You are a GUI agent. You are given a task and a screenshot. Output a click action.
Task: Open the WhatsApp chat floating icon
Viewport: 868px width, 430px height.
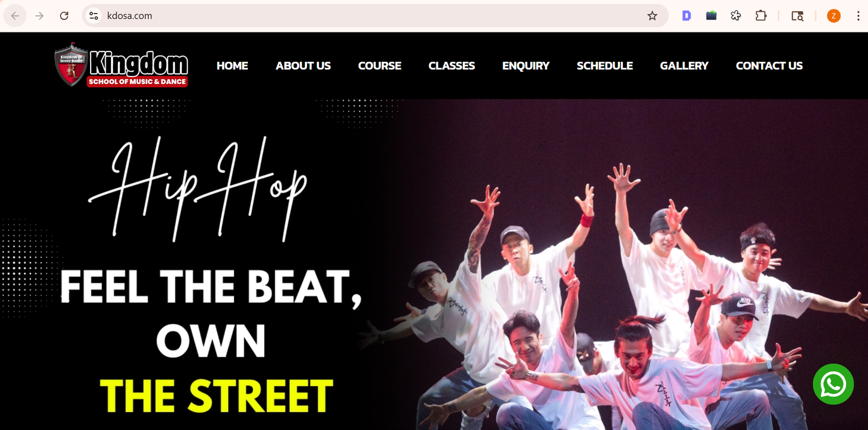point(833,384)
